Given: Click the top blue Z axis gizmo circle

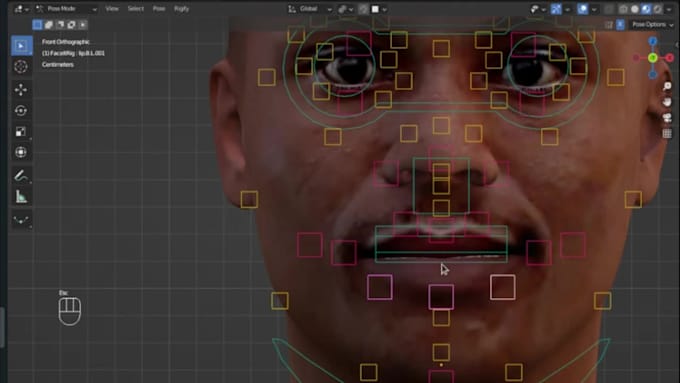Looking at the screenshot, I should pos(653,41).
